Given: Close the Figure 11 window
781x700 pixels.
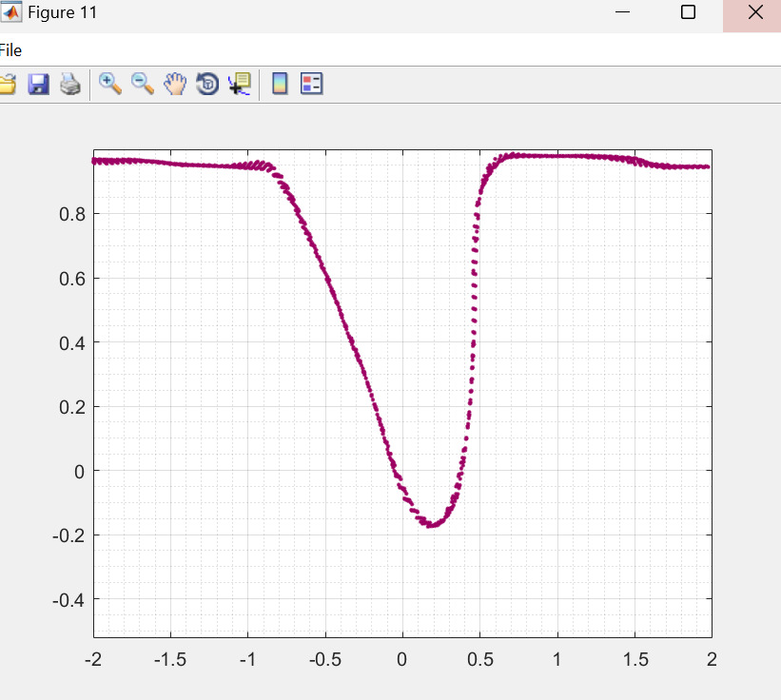Looking at the screenshot, I should click(x=754, y=12).
